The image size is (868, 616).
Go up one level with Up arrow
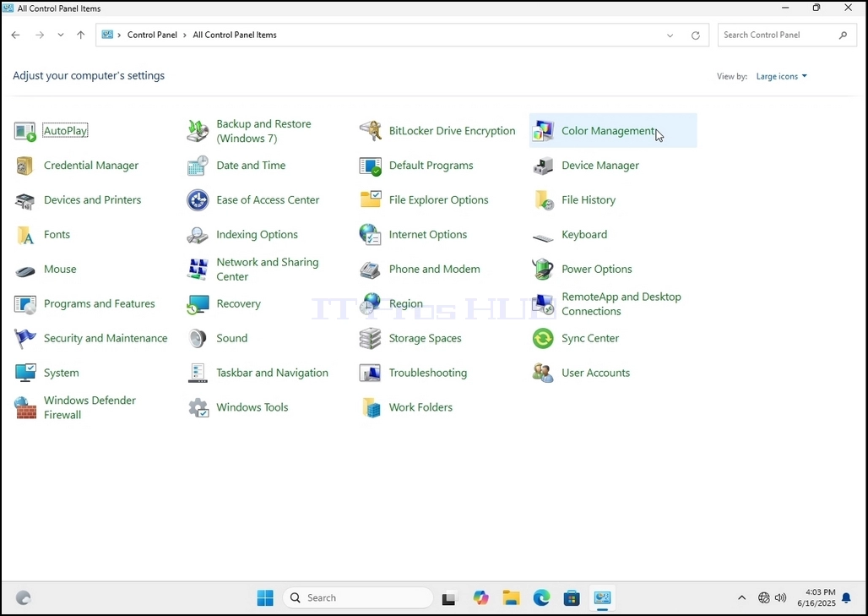(x=81, y=35)
